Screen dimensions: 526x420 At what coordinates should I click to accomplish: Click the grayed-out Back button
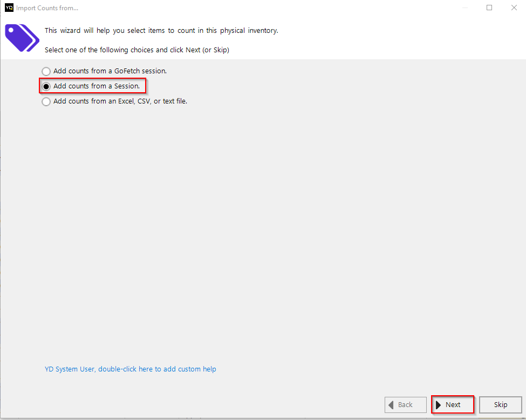(405, 405)
